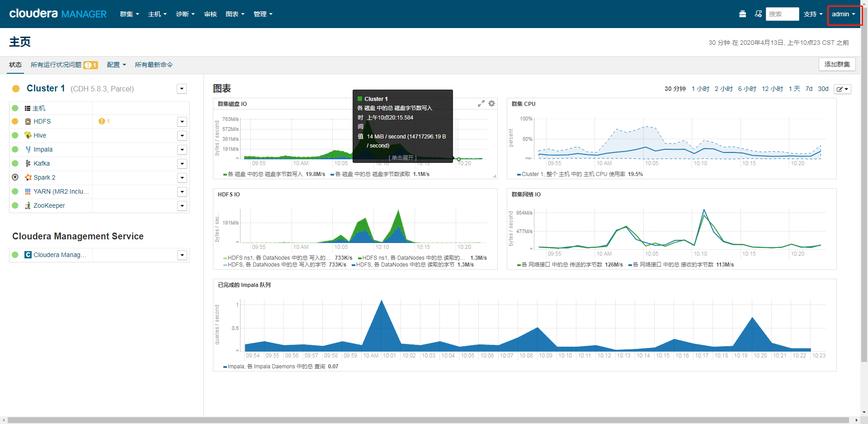Click the 添加群集 button
This screenshot has height=424, width=868.
click(837, 64)
